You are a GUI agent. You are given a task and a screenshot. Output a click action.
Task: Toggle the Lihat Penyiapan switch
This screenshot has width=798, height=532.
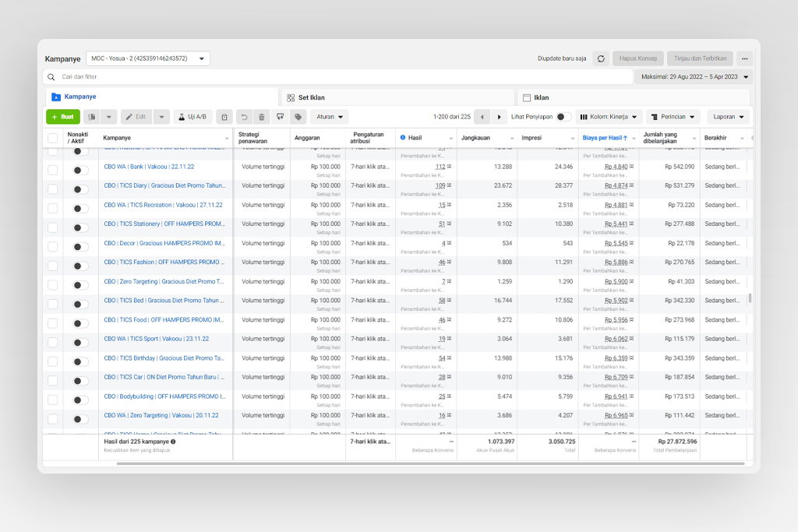[563, 117]
